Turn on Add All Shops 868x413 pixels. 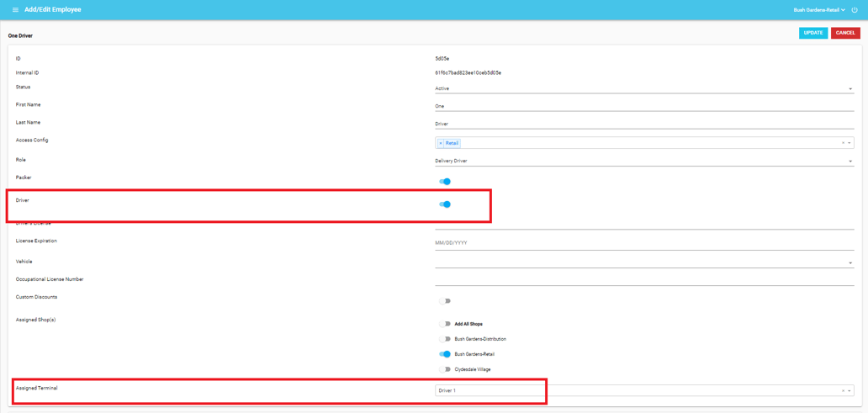pyautogui.click(x=445, y=324)
